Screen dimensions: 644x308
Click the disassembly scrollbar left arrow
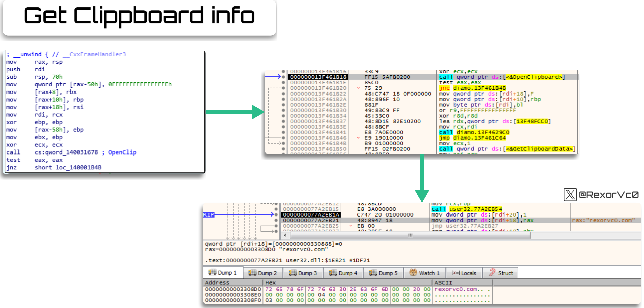click(x=285, y=235)
